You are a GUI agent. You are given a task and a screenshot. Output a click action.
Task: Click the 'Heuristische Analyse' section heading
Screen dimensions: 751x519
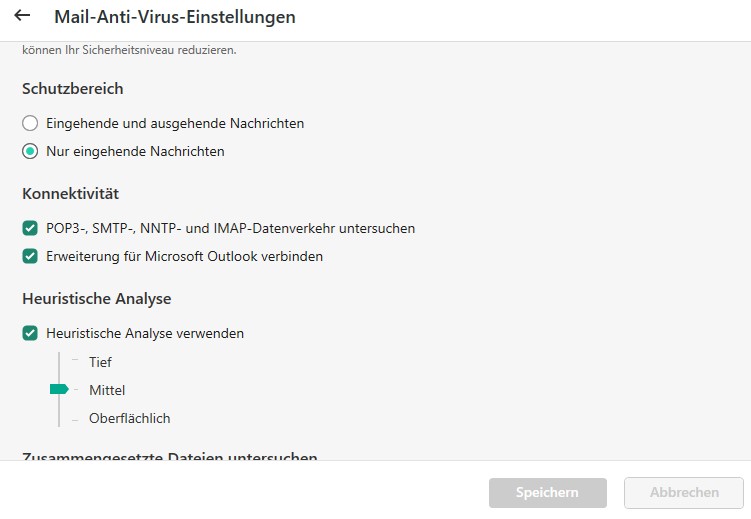click(96, 299)
